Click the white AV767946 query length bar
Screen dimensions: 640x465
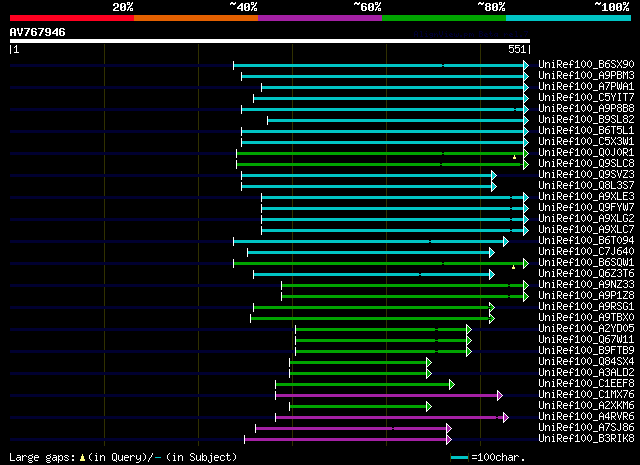[x=270, y=41]
